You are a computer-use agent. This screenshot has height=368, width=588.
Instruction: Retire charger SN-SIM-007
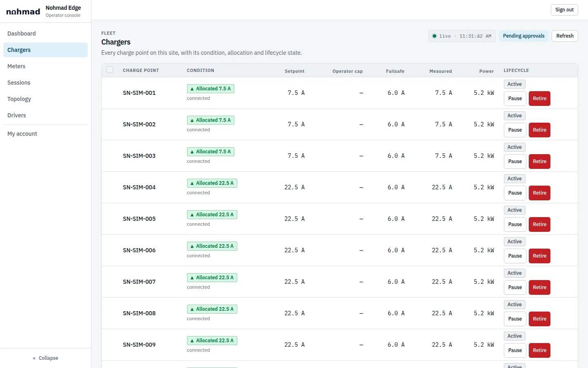pos(539,287)
